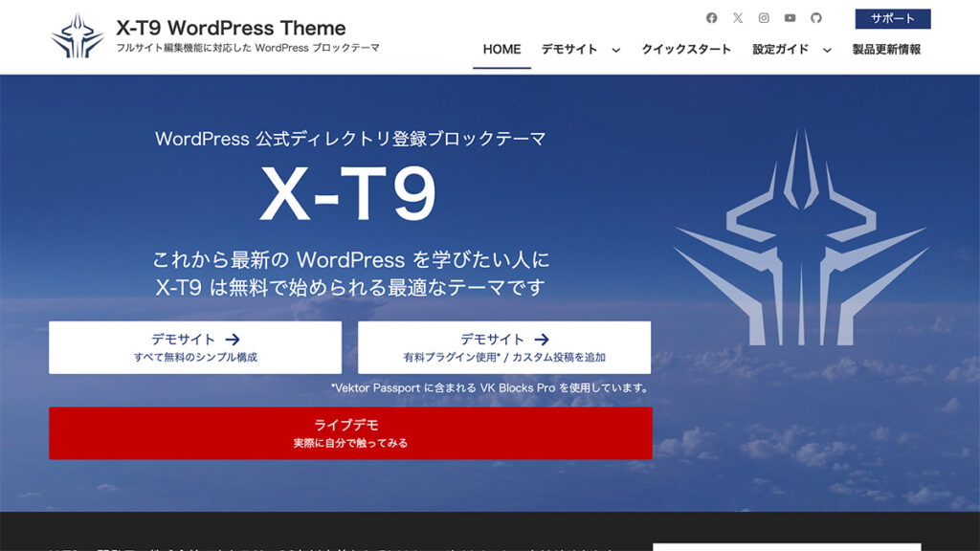This screenshot has height=551, width=980.
Task: Open the デモサイト menu item
Action: coord(569,50)
